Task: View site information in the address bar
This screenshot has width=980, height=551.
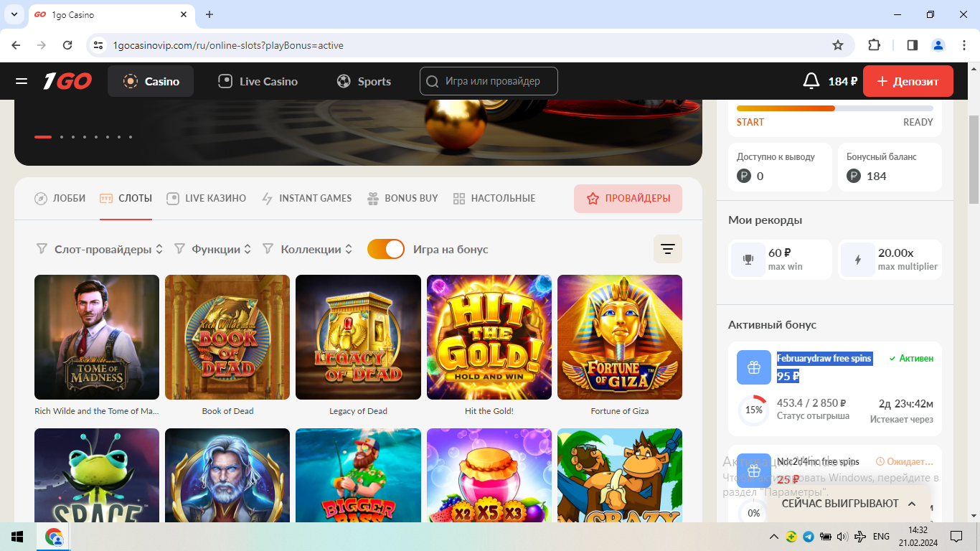Action: (x=99, y=45)
